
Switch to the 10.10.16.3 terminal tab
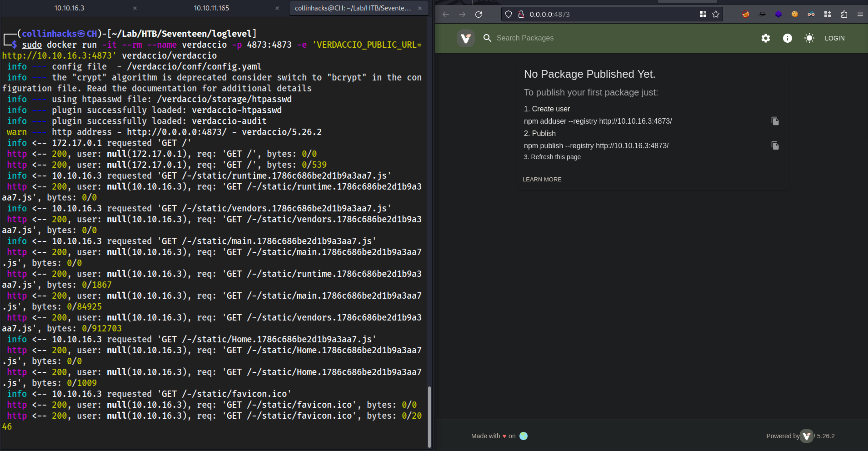coord(69,8)
